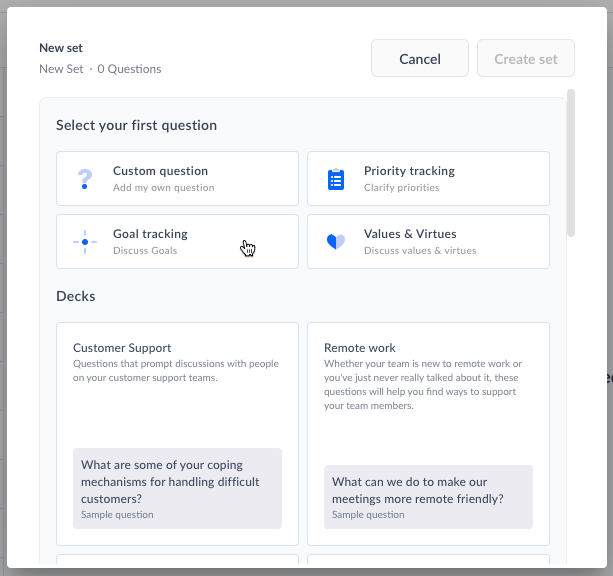The height and width of the screenshot is (576, 613).
Task: Click the Values & Virtues heart icon
Action: point(336,242)
